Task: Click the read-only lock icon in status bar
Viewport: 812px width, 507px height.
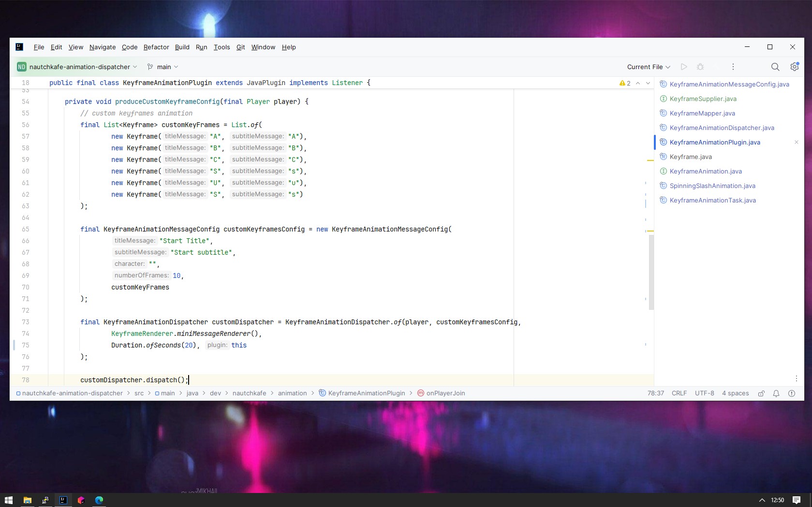Action: coord(761,393)
